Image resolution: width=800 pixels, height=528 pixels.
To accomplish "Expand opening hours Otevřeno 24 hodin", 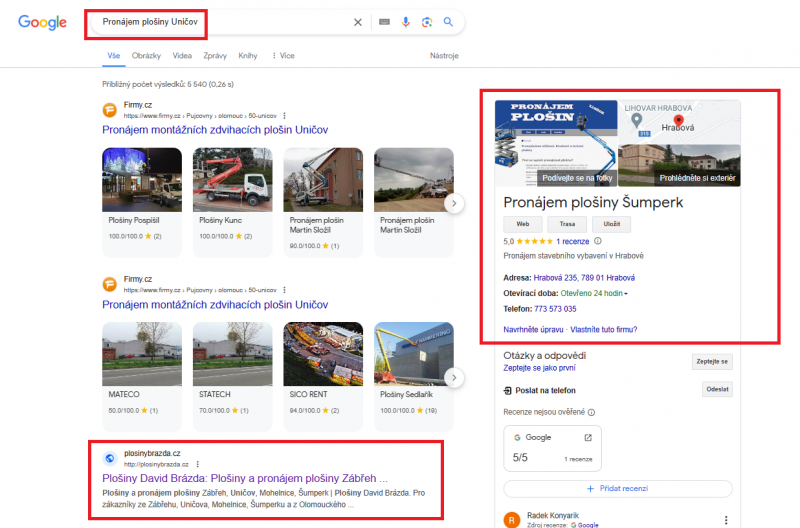I will coord(594,293).
